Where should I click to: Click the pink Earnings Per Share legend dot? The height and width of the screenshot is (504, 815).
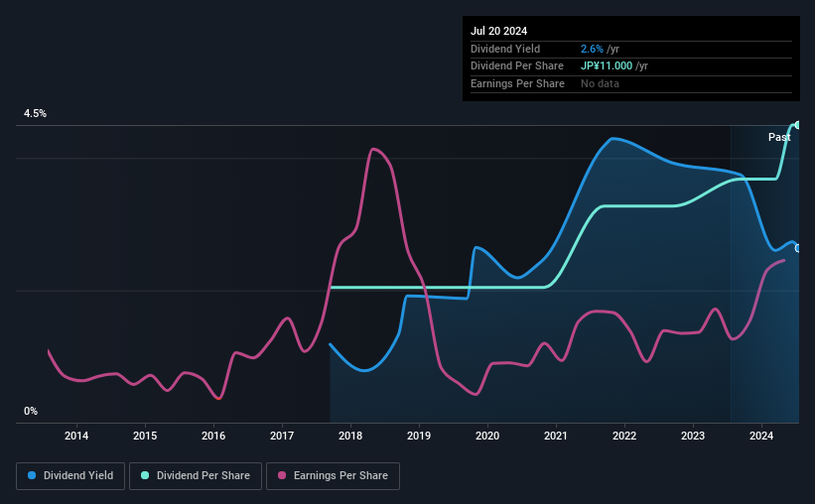[282, 475]
